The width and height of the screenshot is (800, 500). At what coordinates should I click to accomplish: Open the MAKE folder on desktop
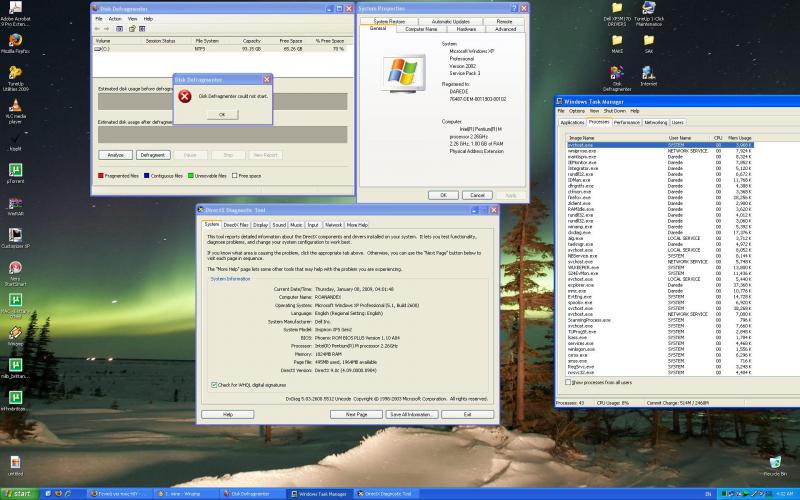point(617,40)
